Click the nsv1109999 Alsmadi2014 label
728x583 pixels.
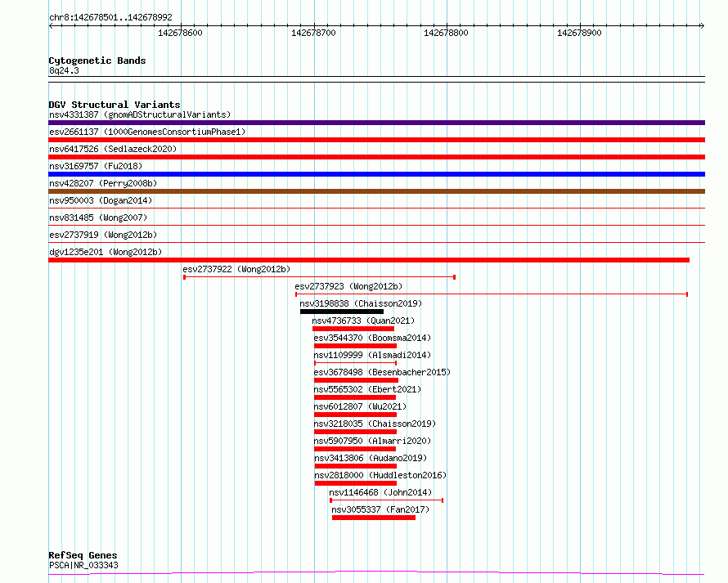[372, 355]
